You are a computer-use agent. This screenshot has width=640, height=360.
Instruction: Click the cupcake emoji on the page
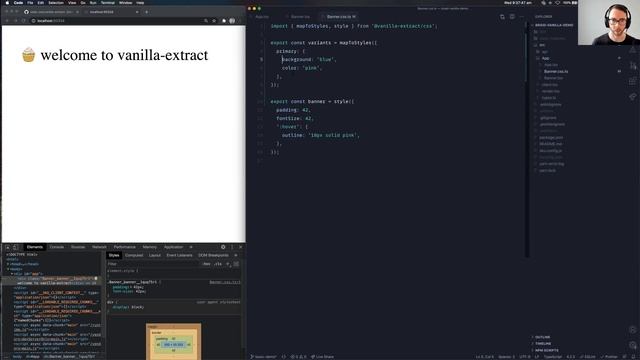(29, 55)
